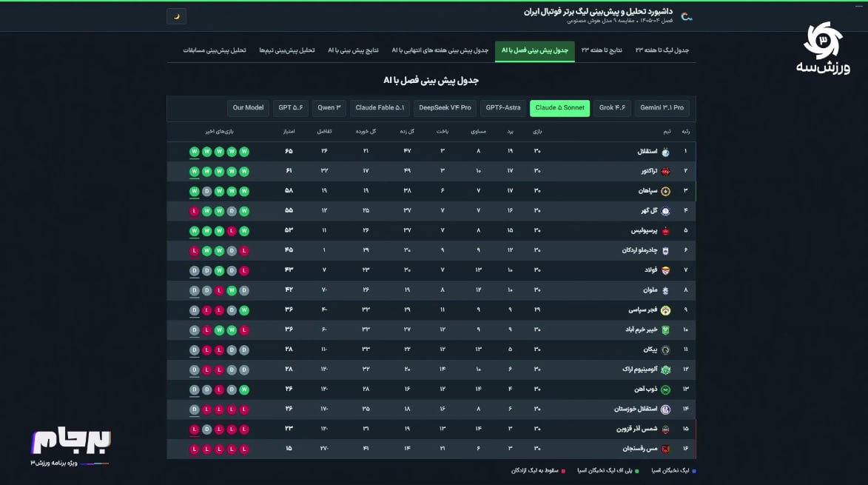
Task: Switch to جدول پیش بینی هفته های انتهایی tab
Action: [x=440, y=50]
